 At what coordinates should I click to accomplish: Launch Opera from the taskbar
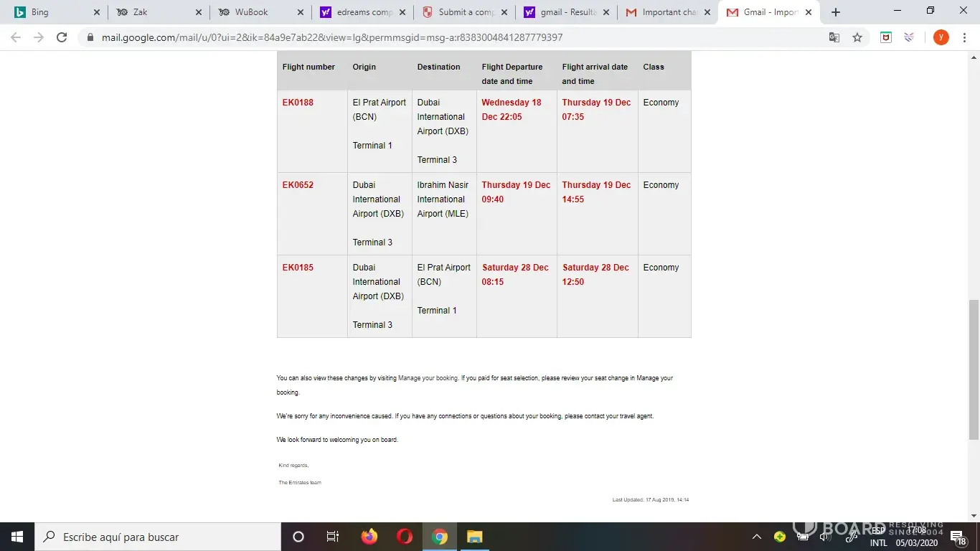click(405, 537)
